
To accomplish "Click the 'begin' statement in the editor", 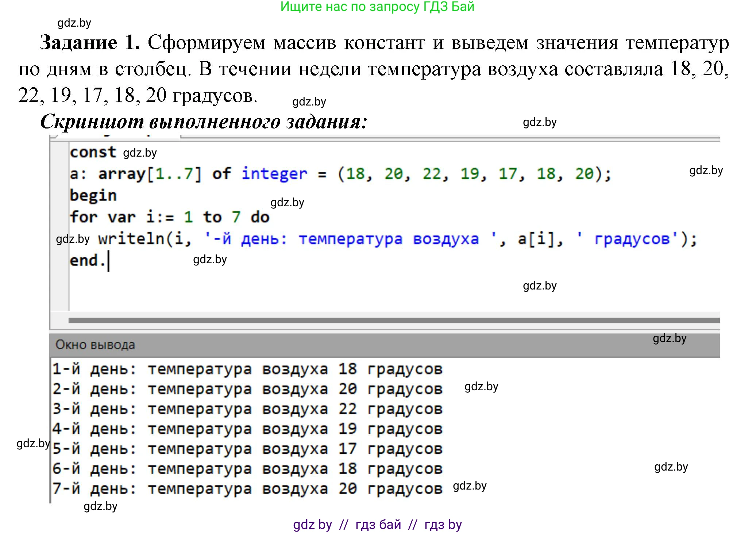I will [92, 195].
